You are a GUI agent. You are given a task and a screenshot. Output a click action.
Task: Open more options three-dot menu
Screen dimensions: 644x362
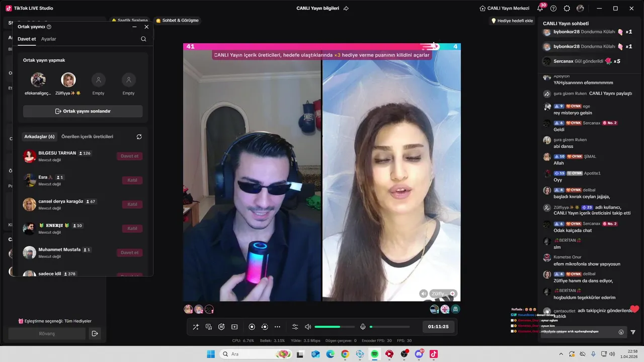tap(277, 327)
